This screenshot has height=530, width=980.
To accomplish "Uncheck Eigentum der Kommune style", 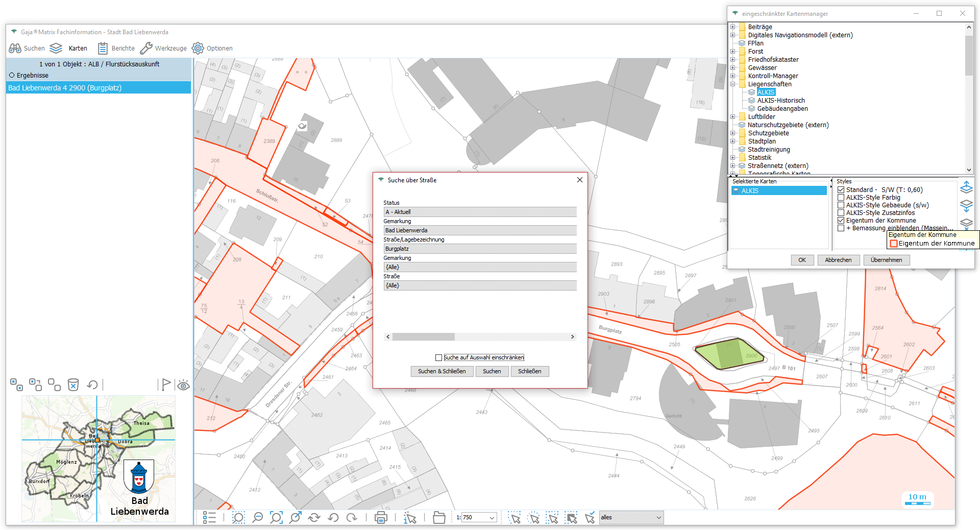I will coord(841,221).
